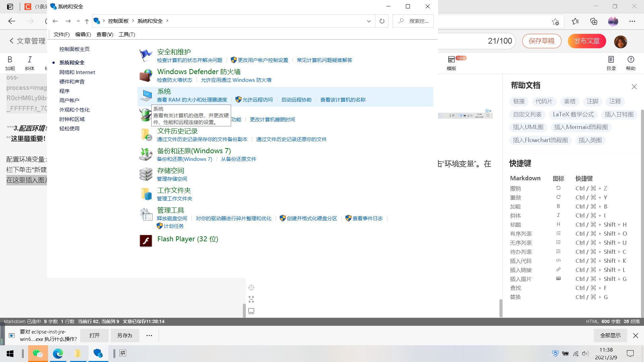Click the up-arrow to go to parent folder
644x362 pixels.
click(x=87, y=21)
